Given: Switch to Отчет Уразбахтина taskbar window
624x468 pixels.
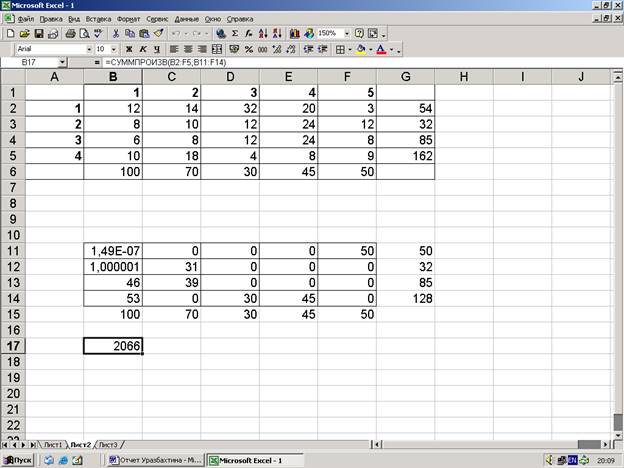Looking at the screenshot, I should coord(156,460).
